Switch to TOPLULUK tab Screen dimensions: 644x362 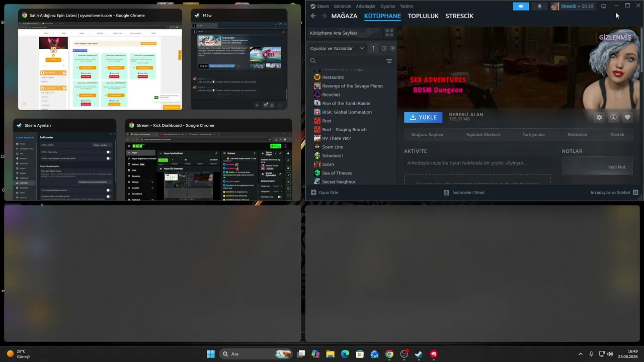pos(423,16)
